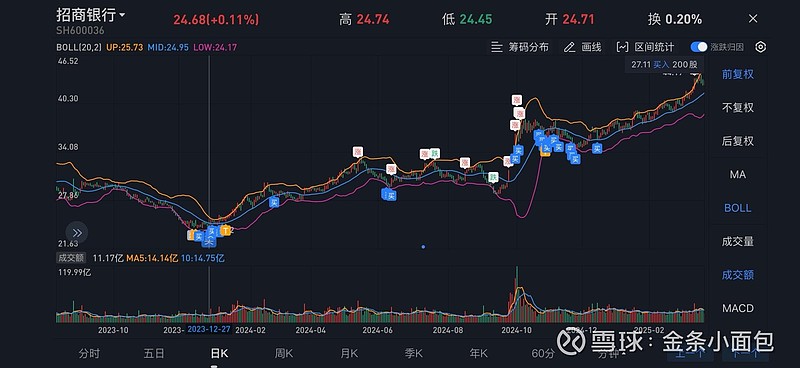Click the UP:25.73 band value
This screenshot has width=800, height=368.
tap(124, 47)
